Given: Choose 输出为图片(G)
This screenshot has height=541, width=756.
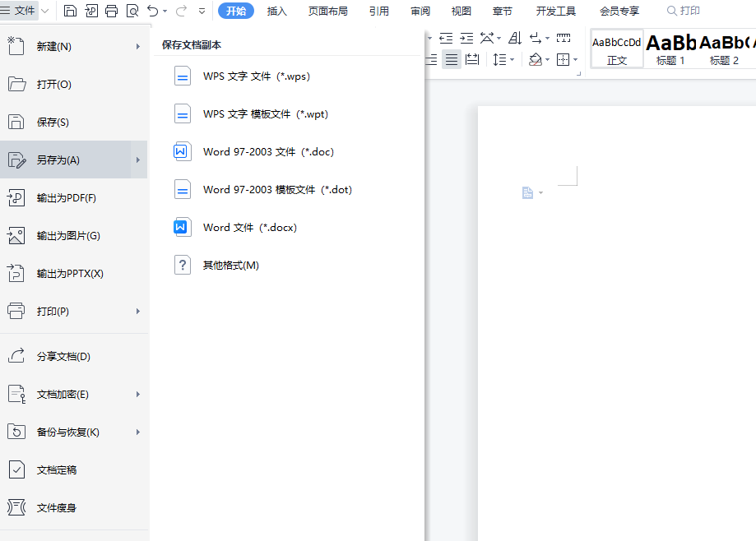Looking at the screenshot, I should click(x=73, y=236).
